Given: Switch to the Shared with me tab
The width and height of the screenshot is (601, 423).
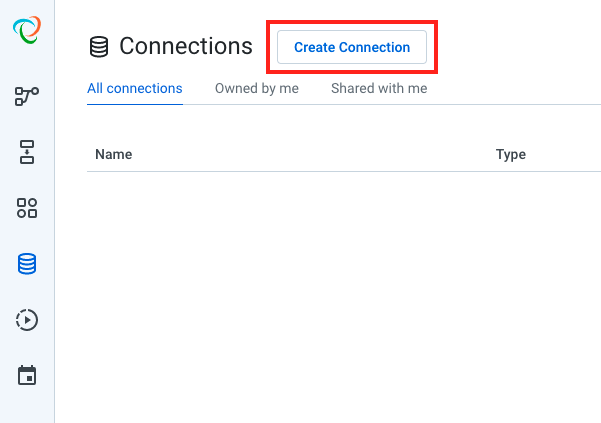Looking at the screenshot, I should tap(379, 89).
